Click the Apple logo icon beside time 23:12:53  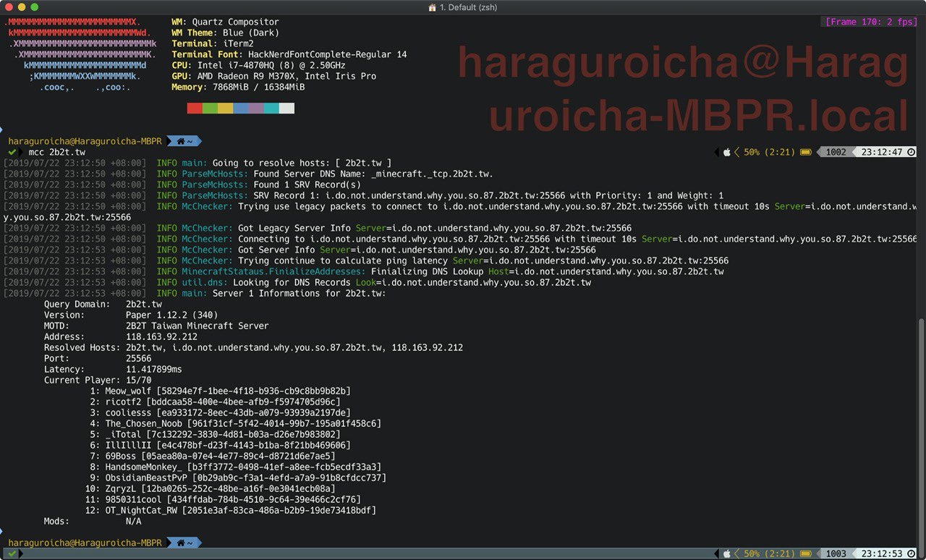[x=727, y=553]
